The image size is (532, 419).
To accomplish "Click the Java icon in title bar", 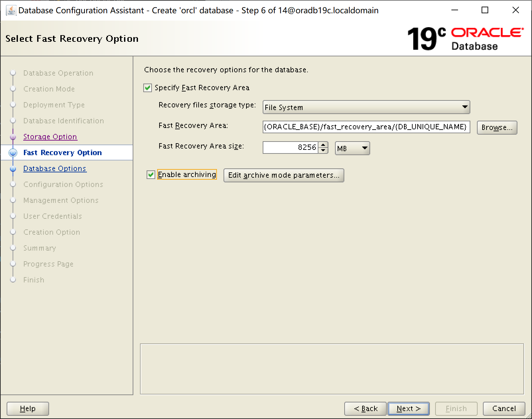I will coord(11,10).
